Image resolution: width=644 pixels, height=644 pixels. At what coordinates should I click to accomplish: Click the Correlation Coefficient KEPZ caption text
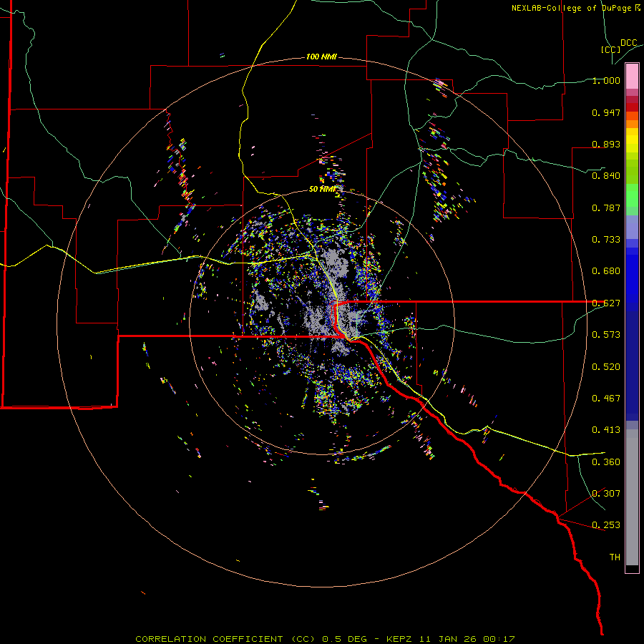tap(325, 639)
